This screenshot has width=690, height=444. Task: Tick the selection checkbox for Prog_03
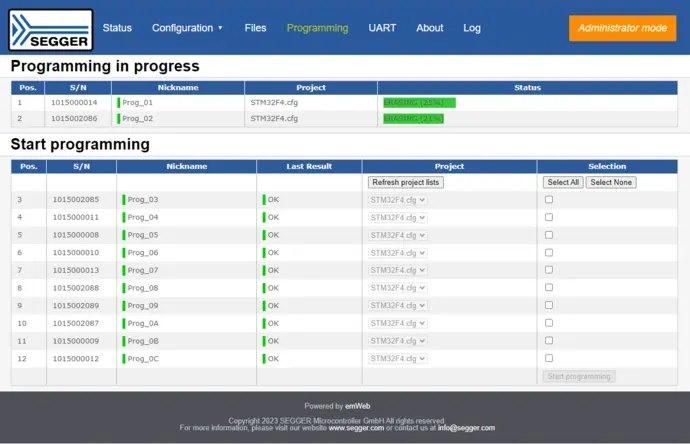click(x=548, y=200)
